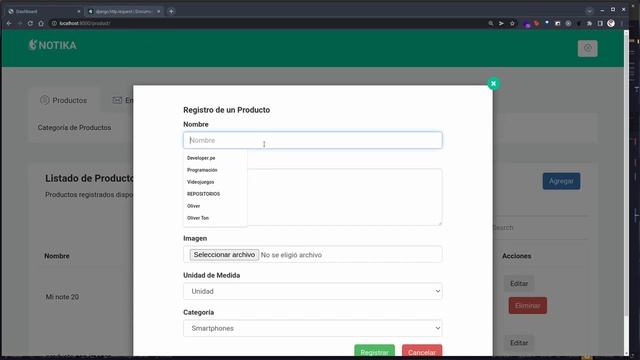The image size is (640, 360).
Task: Click the zoom magnifier icon in address bar
Action: tap(491, 24)
